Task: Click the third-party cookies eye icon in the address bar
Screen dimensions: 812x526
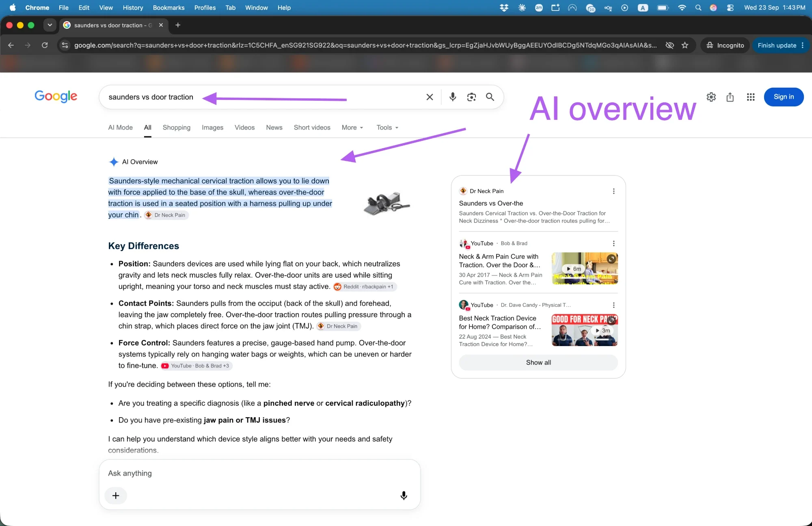Action: (x=669, y=45)
